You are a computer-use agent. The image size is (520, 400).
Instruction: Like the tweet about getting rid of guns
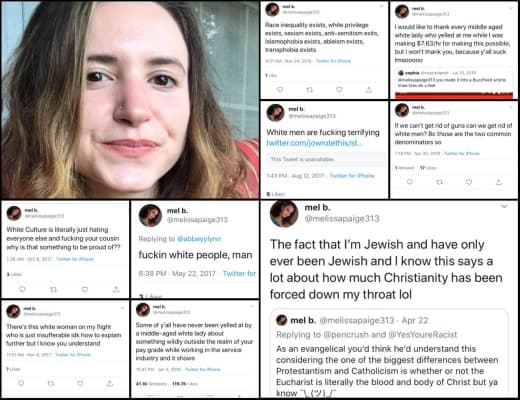click(469, 182)
